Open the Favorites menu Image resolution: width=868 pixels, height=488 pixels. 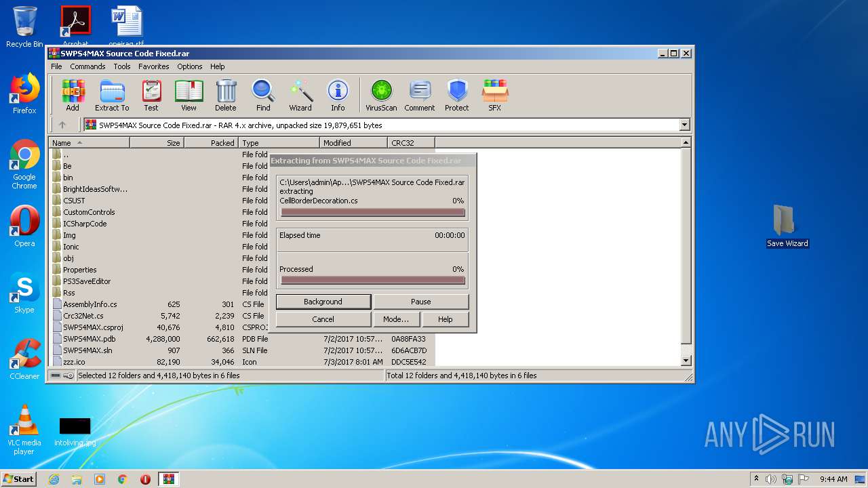pos(154,66)
